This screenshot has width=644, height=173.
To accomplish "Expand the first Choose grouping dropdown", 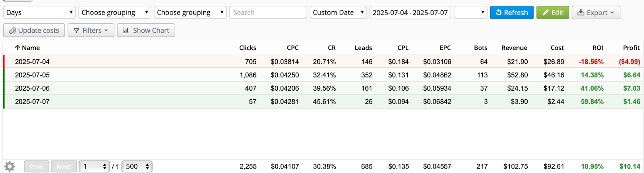I will point(115,13).
